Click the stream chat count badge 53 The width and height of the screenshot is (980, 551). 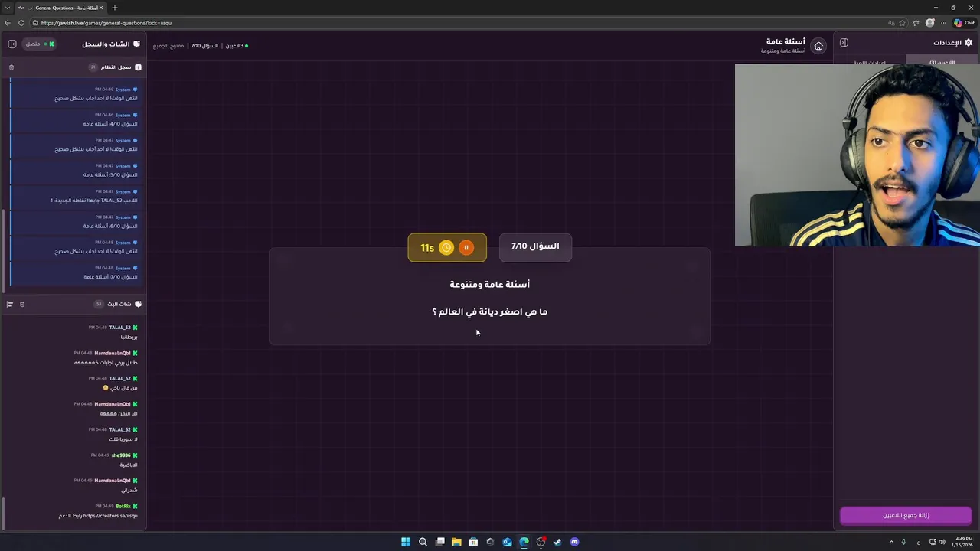[99, 304]
